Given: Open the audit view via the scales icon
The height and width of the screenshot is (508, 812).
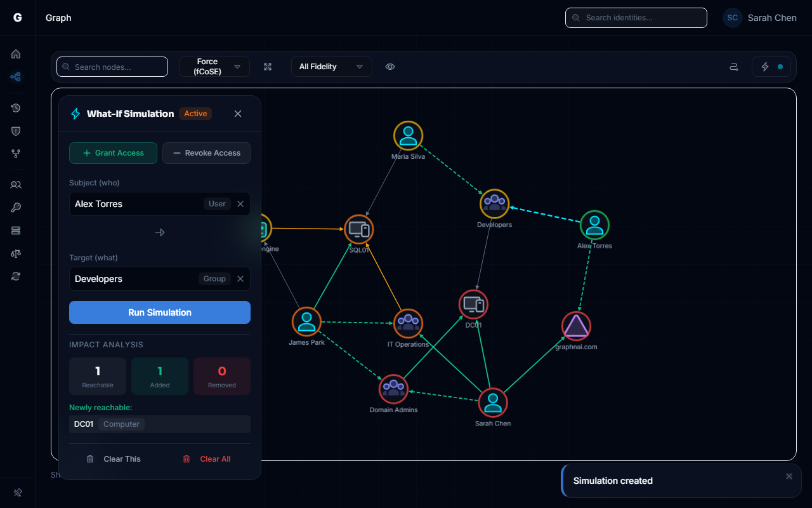Looking at the screenshot, I should click(x=16, y=253).
